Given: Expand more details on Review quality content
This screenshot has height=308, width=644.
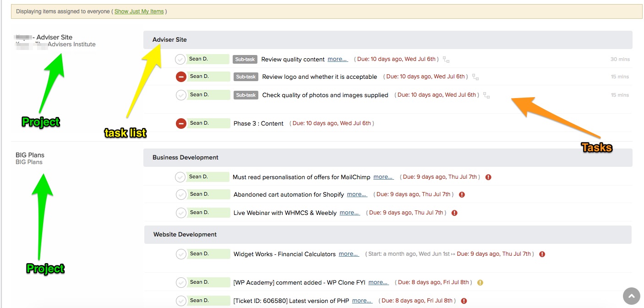Looking at the screenshot, I should (x=338, y=59).
